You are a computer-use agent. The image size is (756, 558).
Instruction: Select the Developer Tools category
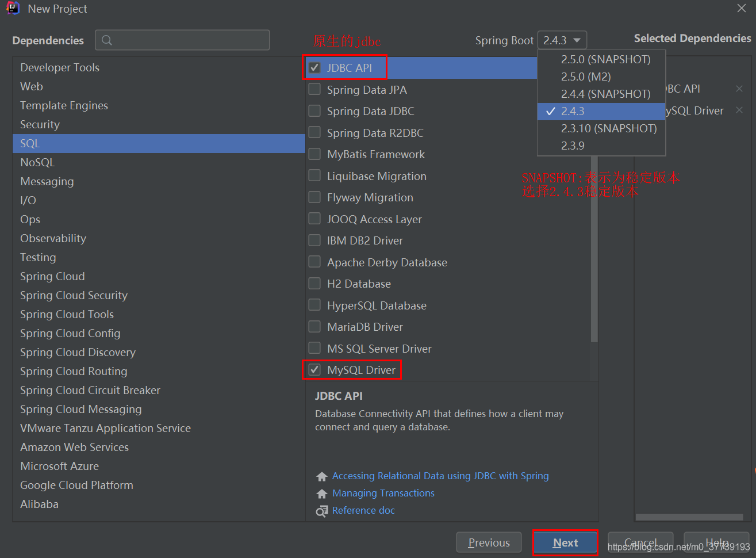point(159,67)
